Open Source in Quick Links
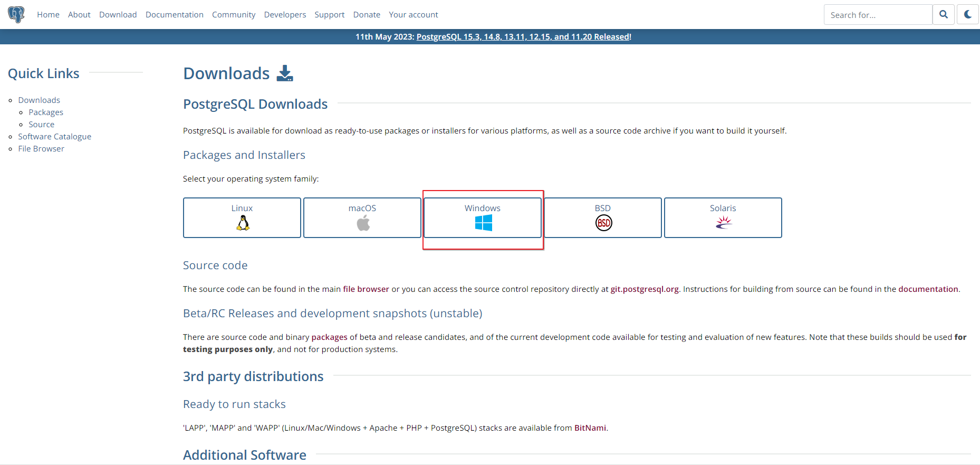Screen dimensions: 980x465 [42, 125]
